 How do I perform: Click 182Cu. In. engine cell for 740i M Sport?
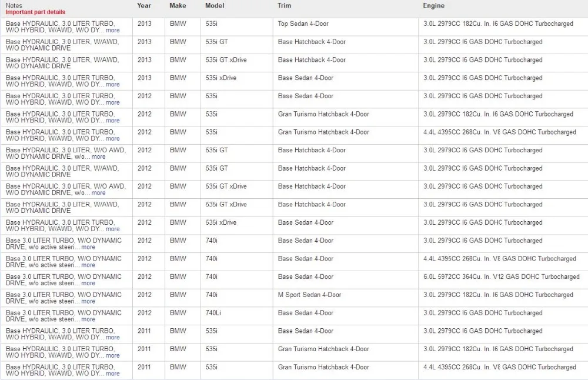(x=503, y=298)
